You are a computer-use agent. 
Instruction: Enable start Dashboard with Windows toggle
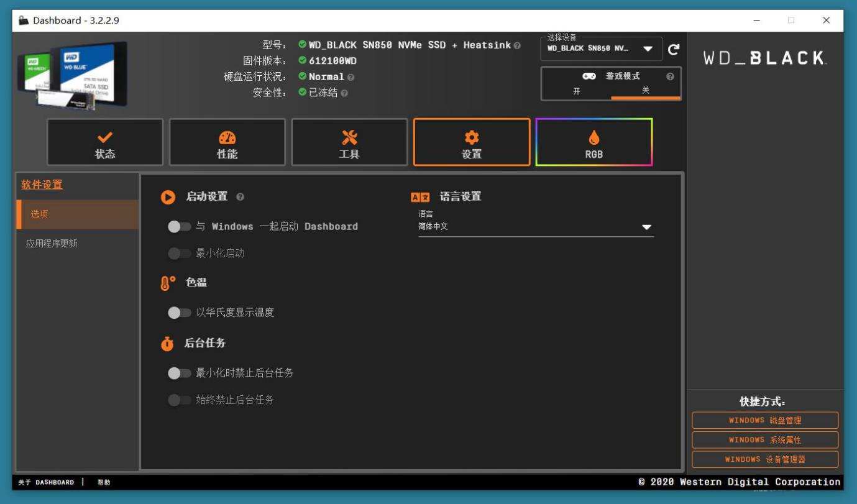point(179,227)
